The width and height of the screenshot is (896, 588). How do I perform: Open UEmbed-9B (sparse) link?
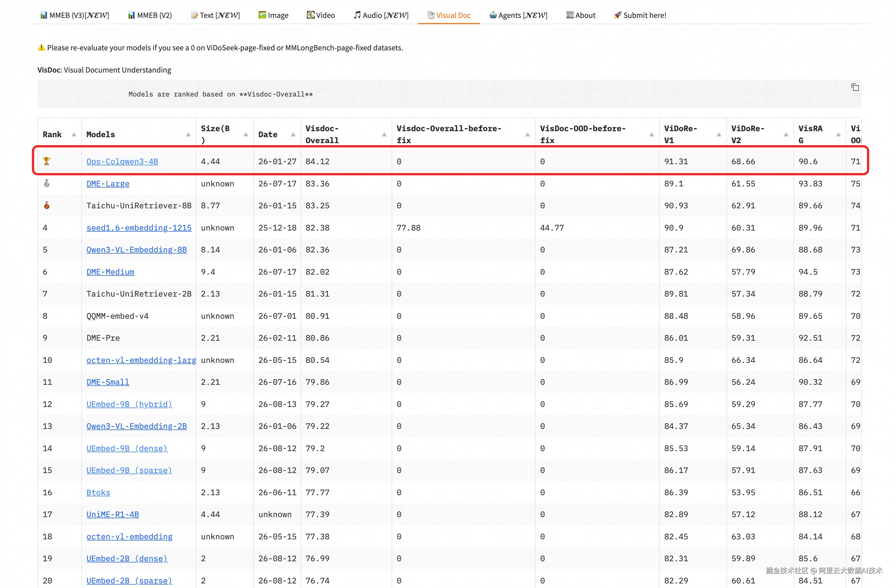click(130, 470)
